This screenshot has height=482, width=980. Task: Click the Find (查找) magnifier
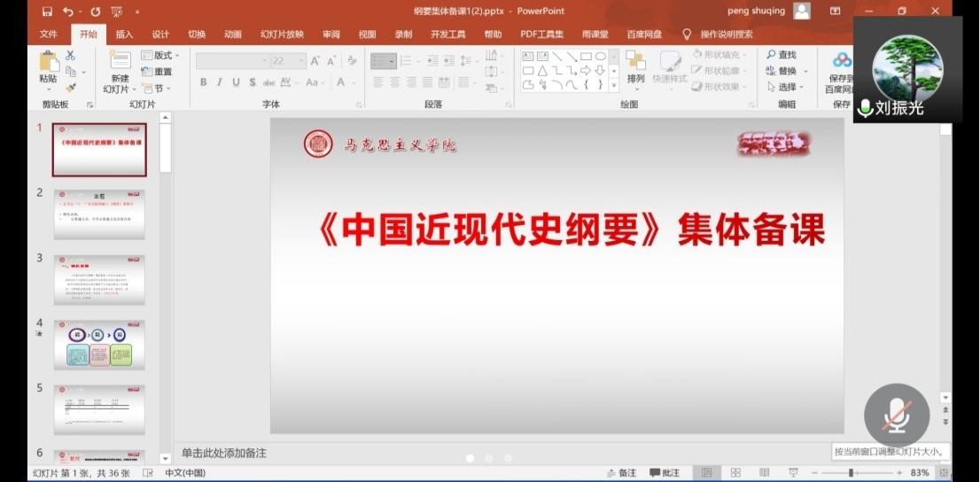781,55
